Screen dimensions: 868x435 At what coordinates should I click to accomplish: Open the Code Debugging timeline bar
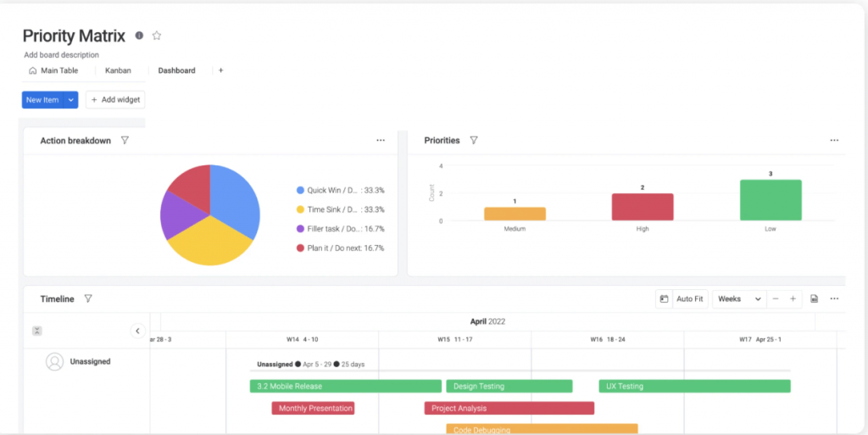[542, 429]
